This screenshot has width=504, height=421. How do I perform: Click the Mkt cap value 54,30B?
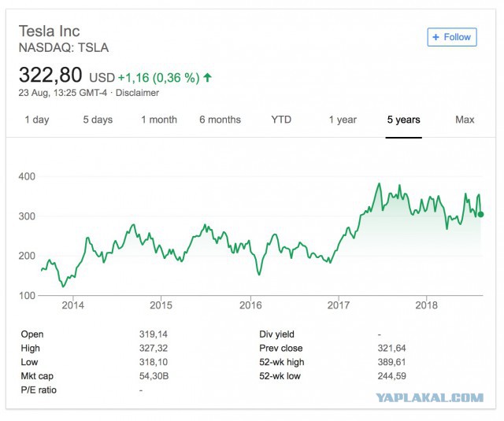pyautogui.click(x=154, y=376)
